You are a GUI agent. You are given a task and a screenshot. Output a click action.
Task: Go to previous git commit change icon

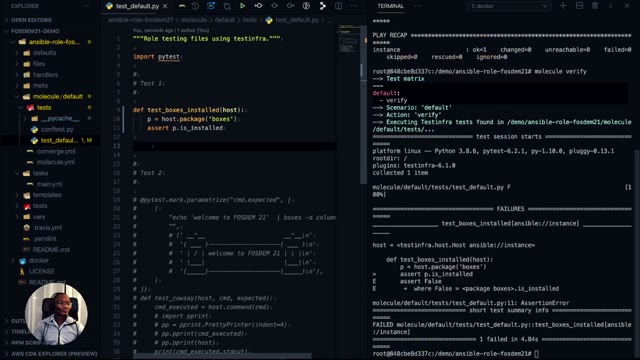click(258, 6)
